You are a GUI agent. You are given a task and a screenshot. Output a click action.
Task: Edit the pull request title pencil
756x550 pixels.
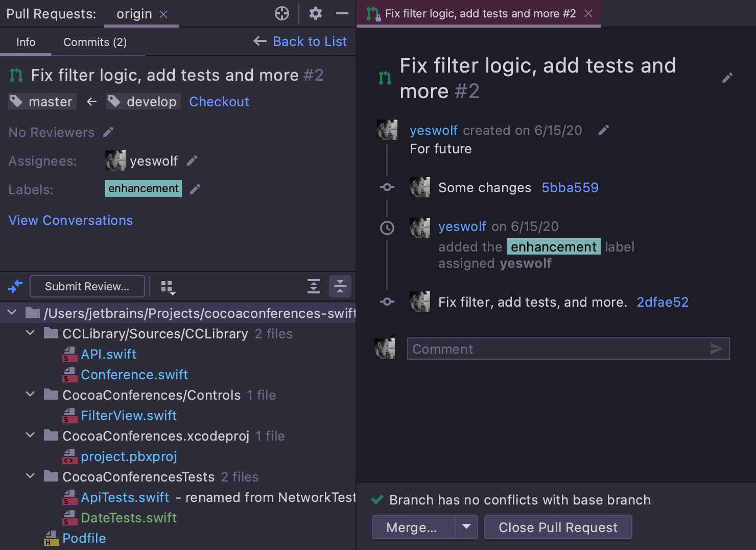727,78
